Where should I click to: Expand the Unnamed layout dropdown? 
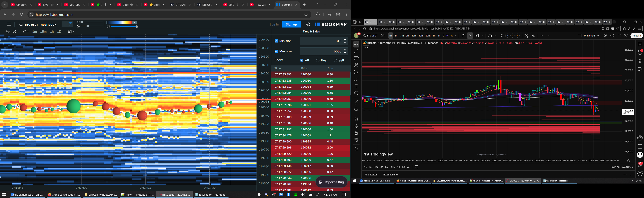(598, 36)
